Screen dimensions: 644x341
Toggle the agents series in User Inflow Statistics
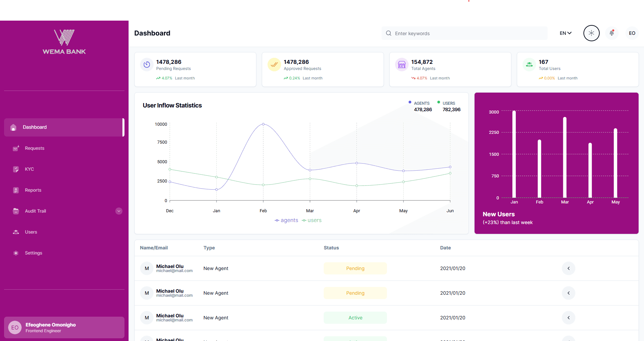point(286,220)
